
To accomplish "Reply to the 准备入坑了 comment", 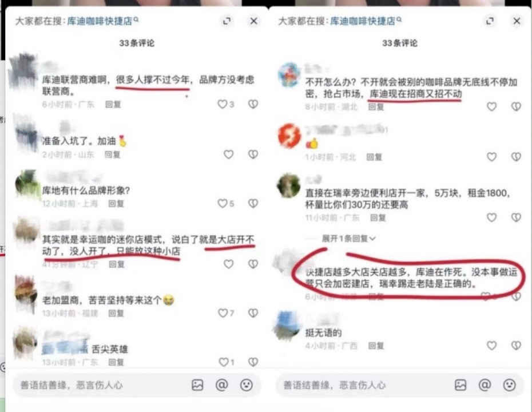I will tap(112, 154).
